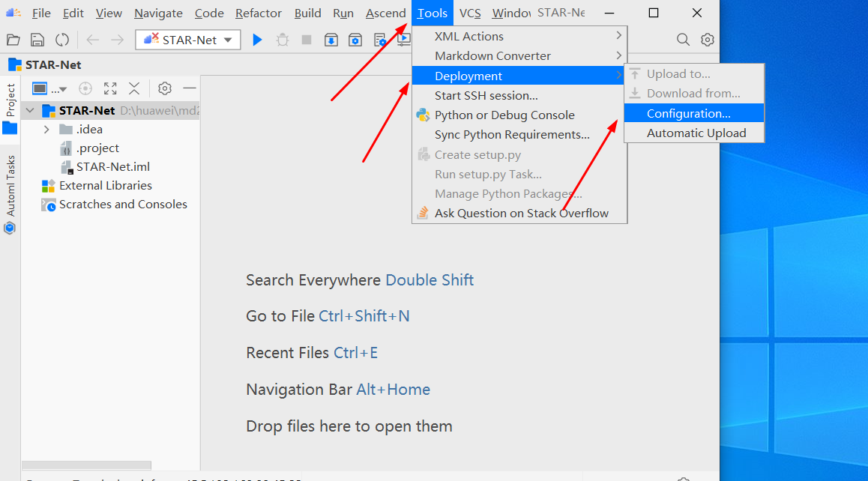Open the Build menu
The image size is (868, 481).
click(307, 13)
